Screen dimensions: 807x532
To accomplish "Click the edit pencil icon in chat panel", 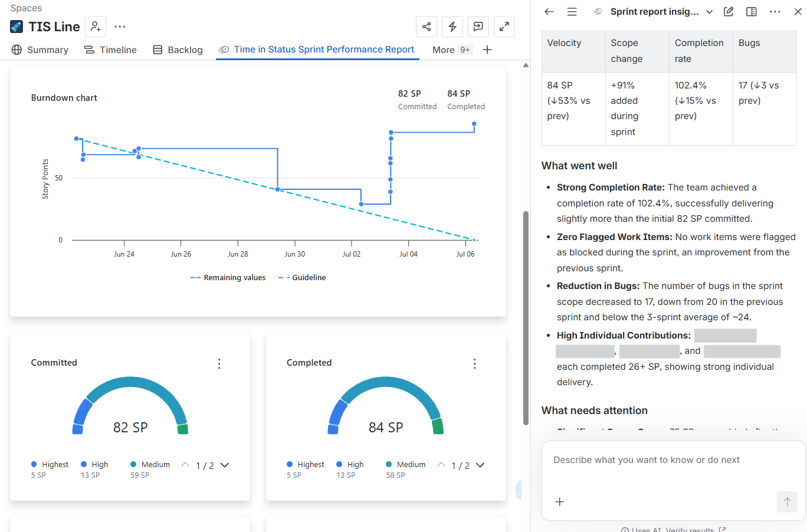I will [x=729, y=12].
